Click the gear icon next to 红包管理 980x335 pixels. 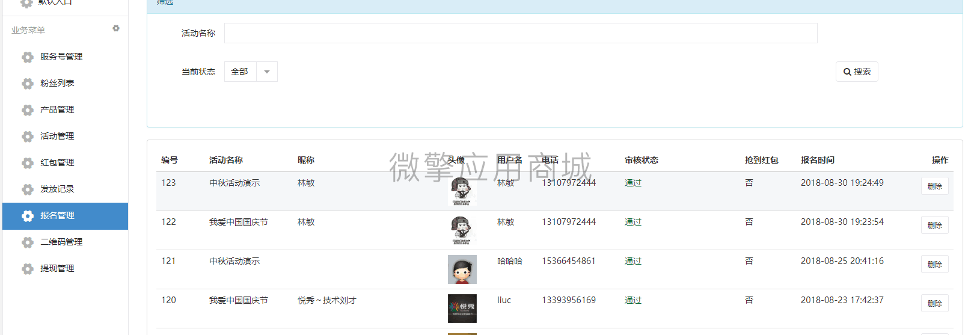click(x=27, y=163)
